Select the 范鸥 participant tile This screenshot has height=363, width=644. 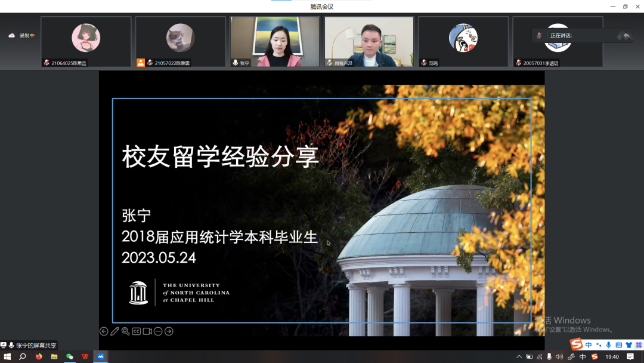(x=463, y=41)
